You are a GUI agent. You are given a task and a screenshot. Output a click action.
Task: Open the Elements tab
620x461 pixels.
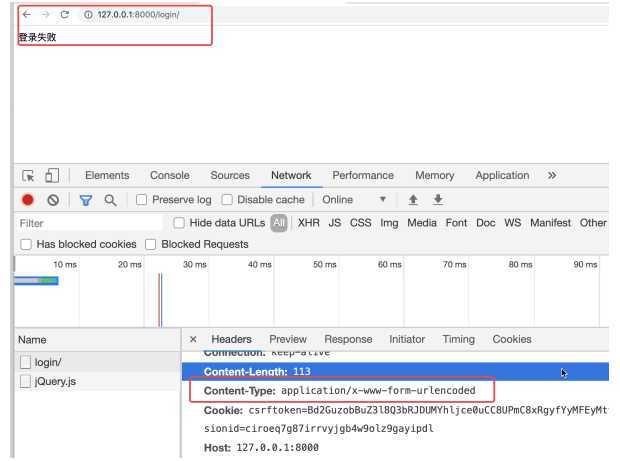coord(107,175)
